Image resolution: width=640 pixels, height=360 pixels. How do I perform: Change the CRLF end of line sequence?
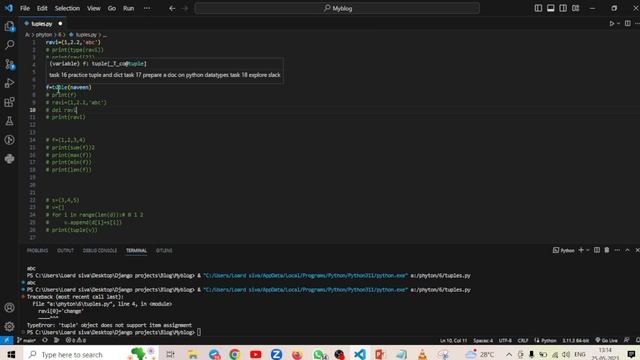tap(523, 340)
